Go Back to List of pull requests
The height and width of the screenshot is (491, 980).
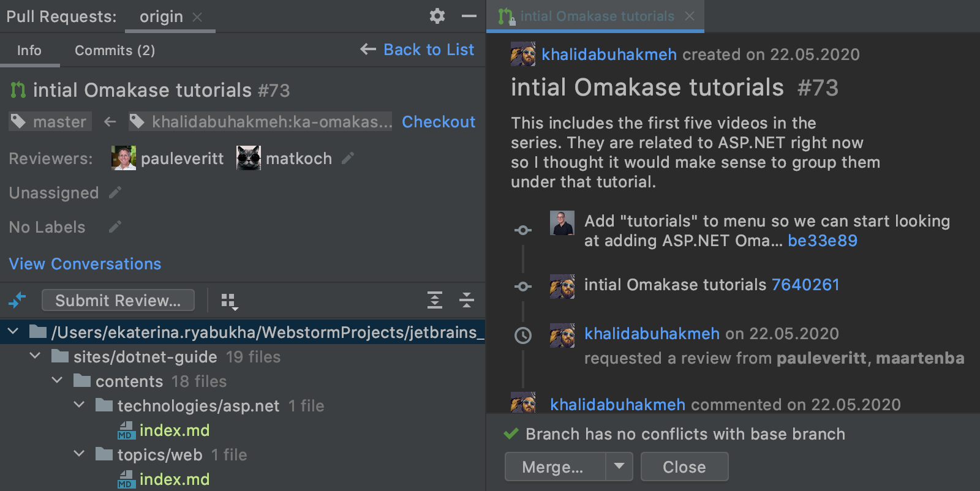point(418,50)
